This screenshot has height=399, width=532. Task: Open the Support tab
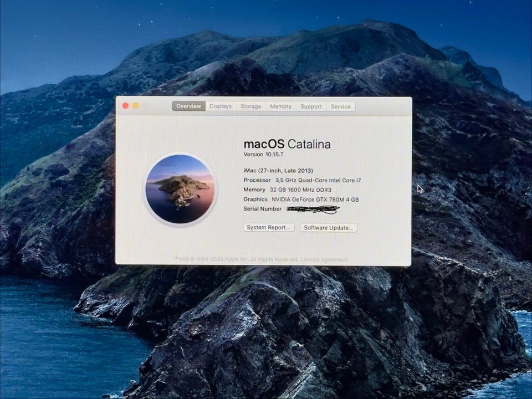pos(311,106)
